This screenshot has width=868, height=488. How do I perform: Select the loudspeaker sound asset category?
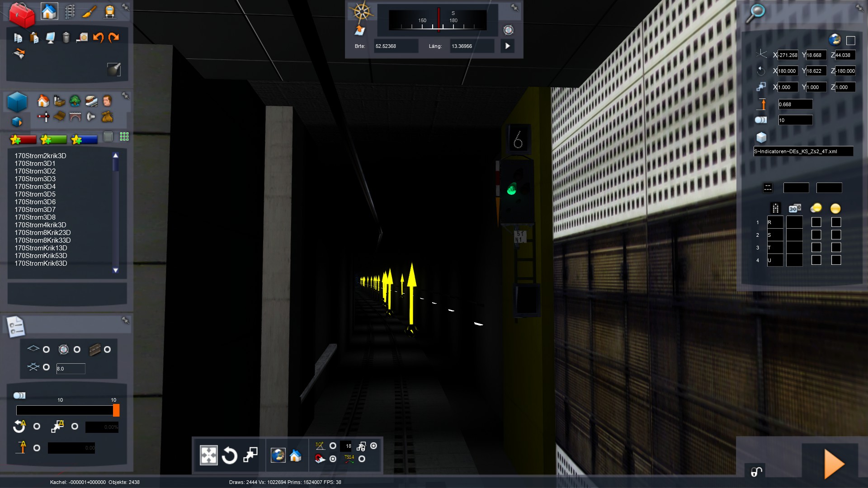click(x=91, y=117)
